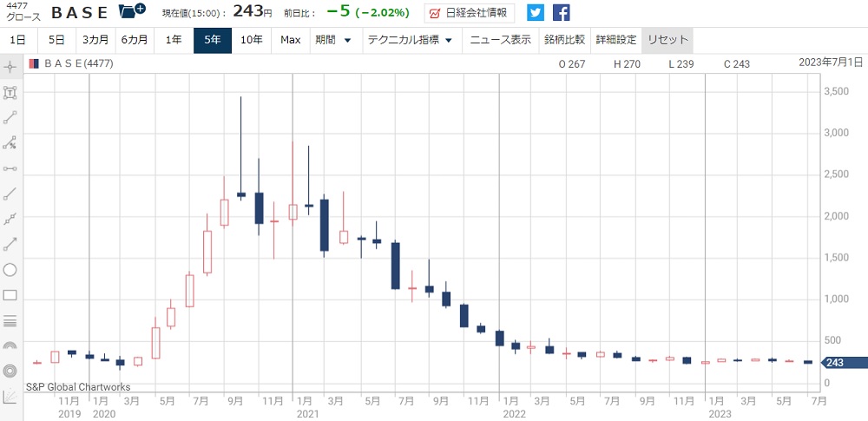Image resolution: width=868 pixels, height=421 pixels.
Task: Switch chart to 1年 range
Action: [174, 40]
